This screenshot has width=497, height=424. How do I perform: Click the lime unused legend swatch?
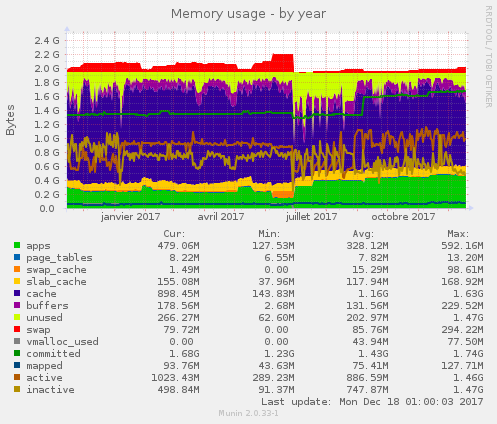[17, 317]
